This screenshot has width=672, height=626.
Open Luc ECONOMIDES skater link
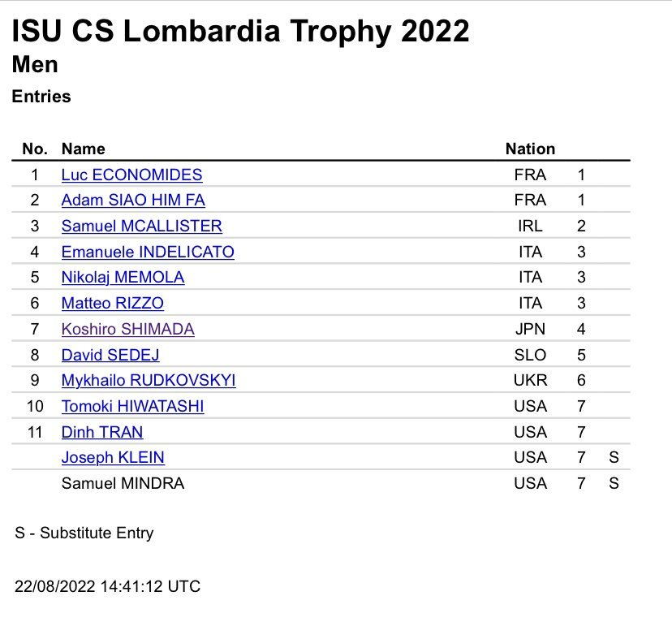131,175
